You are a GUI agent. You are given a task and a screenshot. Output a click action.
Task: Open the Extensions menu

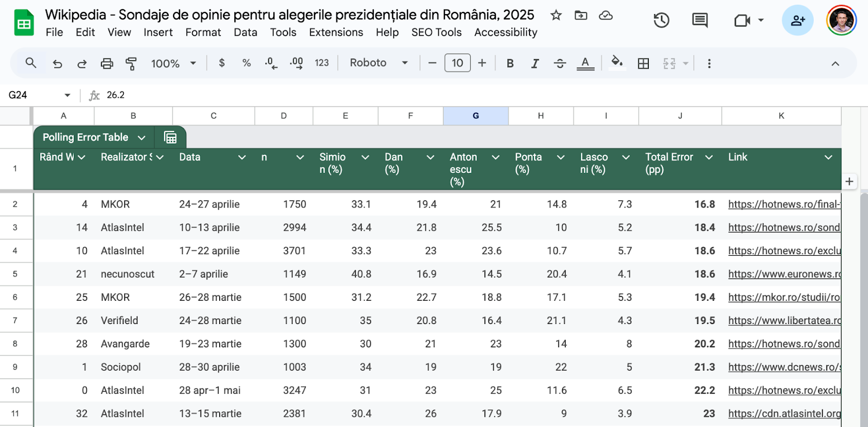point(336,33)
